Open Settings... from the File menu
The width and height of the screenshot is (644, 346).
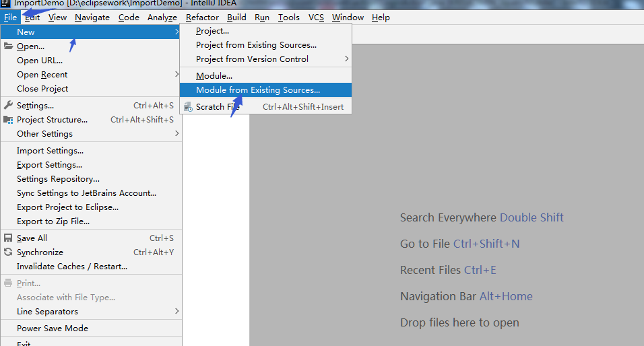coord(91,106)
